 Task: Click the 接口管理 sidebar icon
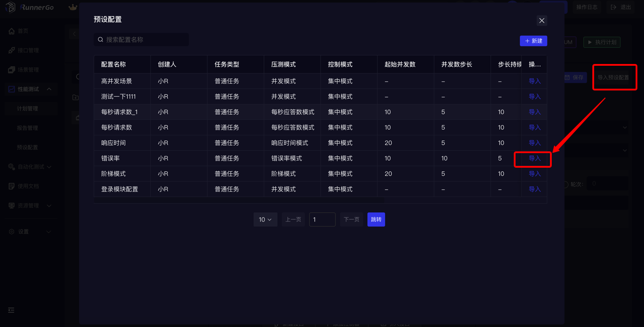click(11, 50)
